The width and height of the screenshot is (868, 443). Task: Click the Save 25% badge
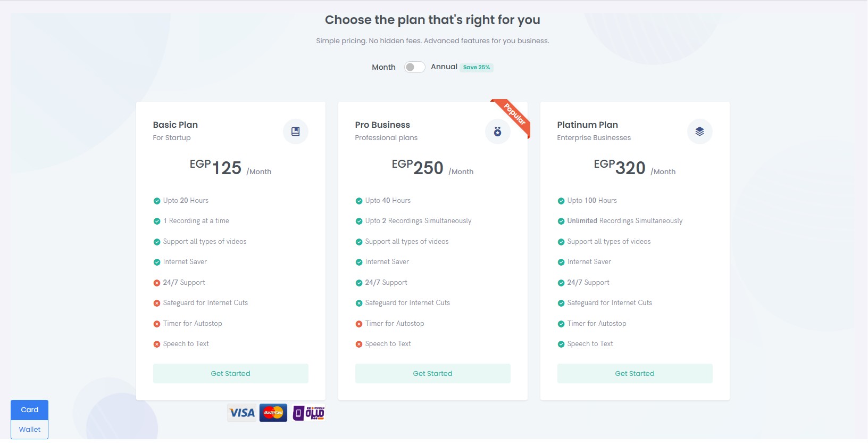pos(477,68)
